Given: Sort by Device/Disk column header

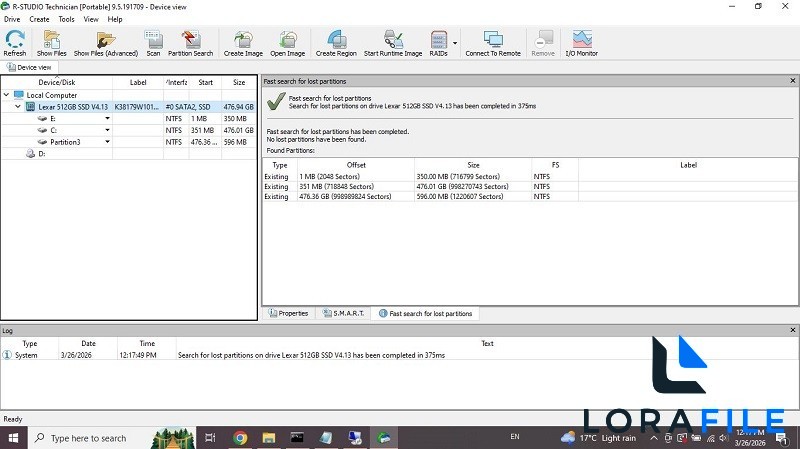Looking at the screenshot, I should pyautogui.click(x=57, y=82).
